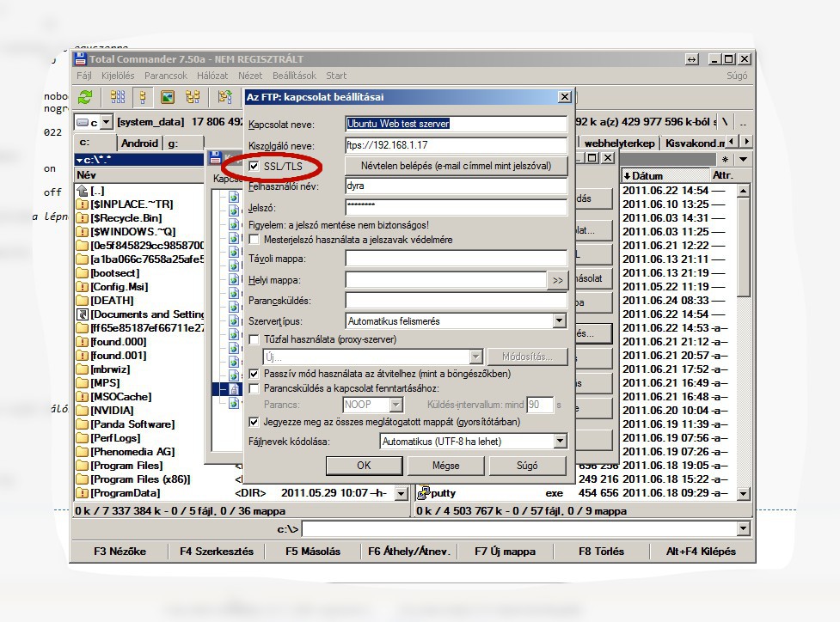Click the c:\*.* path dropdown arrow
840x622 pixels.
79,160
